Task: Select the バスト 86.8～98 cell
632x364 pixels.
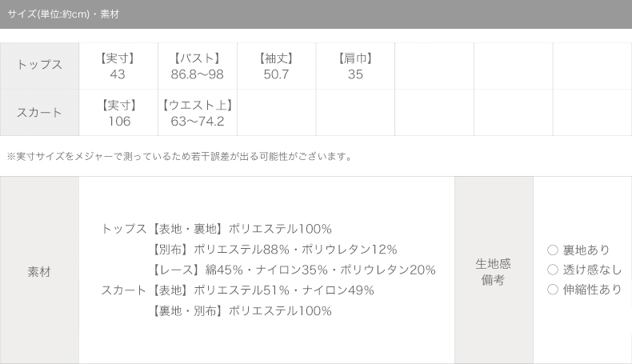Action: tap(198, 66)
